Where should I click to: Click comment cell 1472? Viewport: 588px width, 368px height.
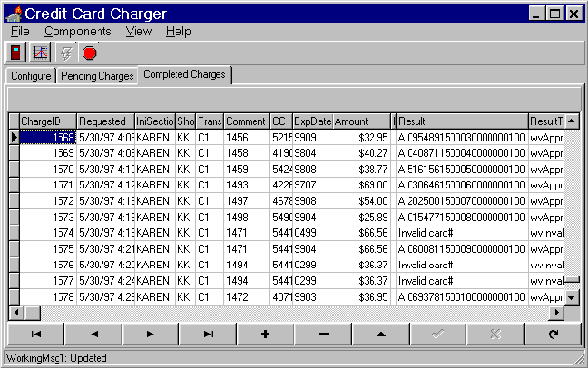coord(247,297)
